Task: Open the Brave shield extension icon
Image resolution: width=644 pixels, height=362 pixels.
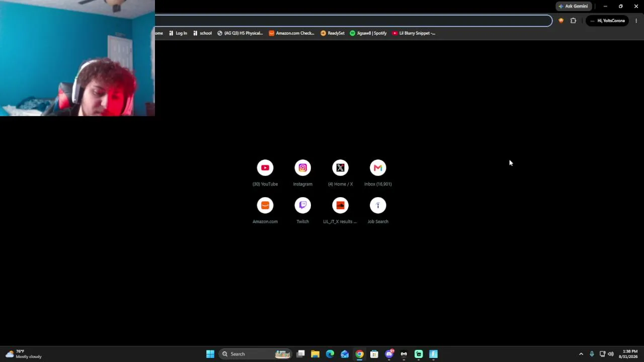Action: point(561,21)
